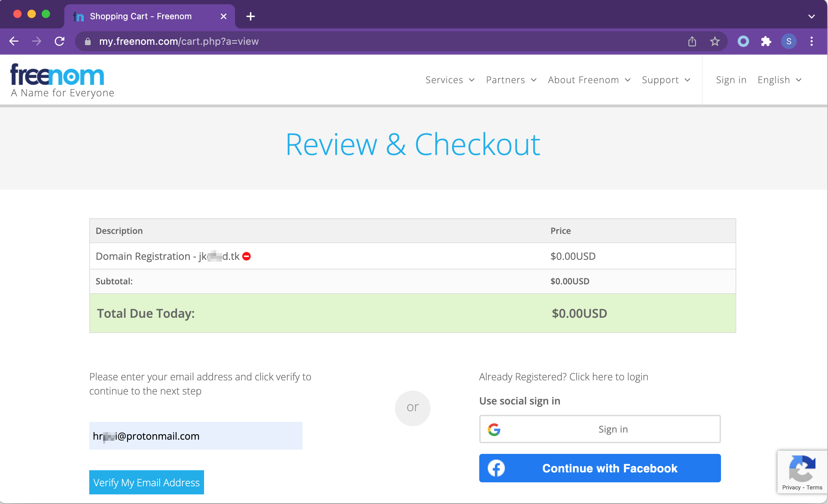Open the reCAPTCHA Terms link
The image size is (828, 504).
pyautogui.click(x=814, y=488)
